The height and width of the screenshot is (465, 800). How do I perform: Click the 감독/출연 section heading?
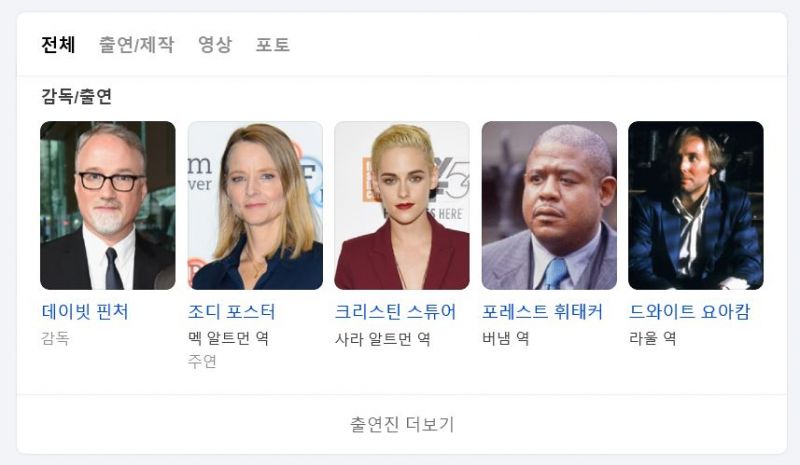coord(77,96)
